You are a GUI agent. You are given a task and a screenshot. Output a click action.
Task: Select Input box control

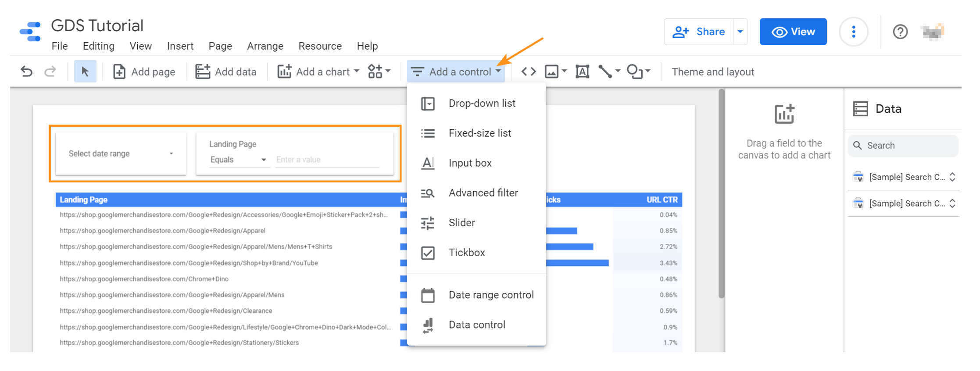(x=476, y=163)
